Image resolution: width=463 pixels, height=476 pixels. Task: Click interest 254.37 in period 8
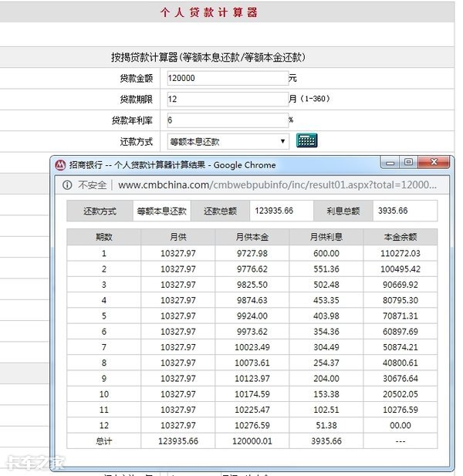(326, 363)
